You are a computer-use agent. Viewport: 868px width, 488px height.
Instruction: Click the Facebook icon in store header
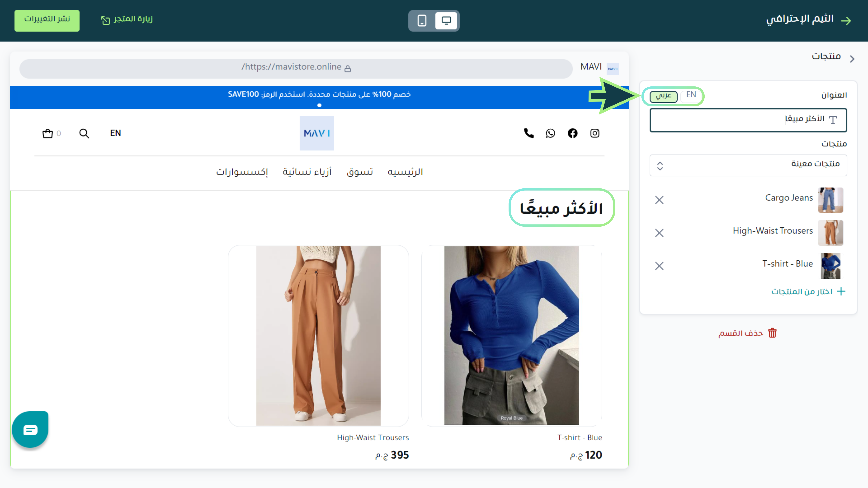(x=572, y=133)
